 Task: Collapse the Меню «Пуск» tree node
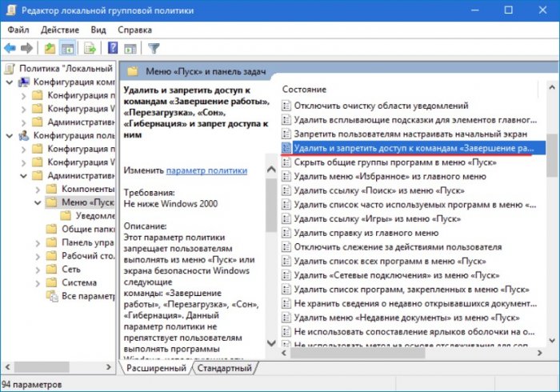[38, 202]
